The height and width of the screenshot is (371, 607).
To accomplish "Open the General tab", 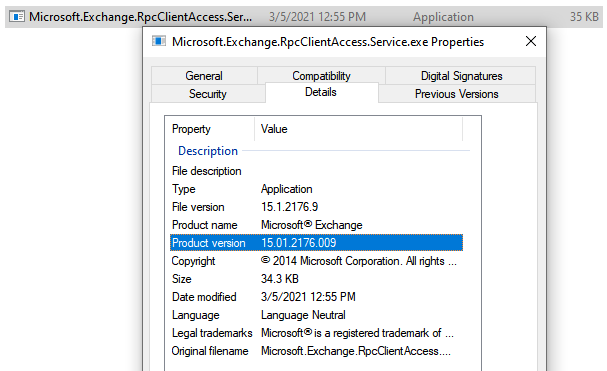I will [x=204, y=76].
